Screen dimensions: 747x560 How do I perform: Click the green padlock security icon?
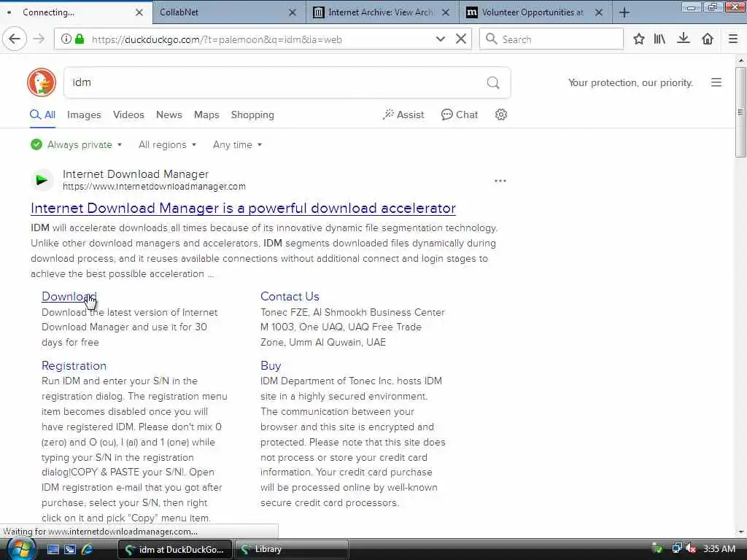point(80,39)
